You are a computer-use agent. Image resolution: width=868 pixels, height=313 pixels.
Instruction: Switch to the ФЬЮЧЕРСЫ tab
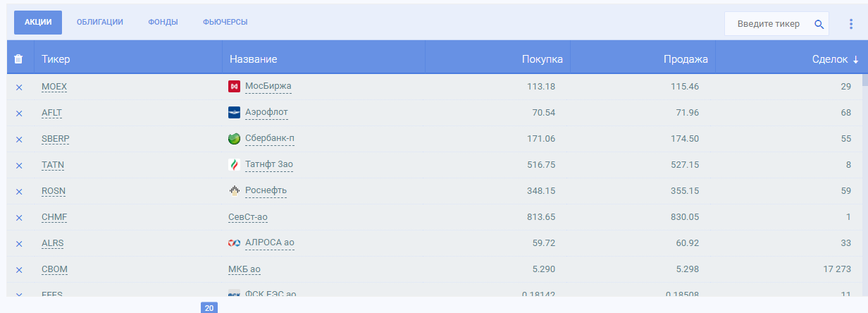(x=225, y=23)
